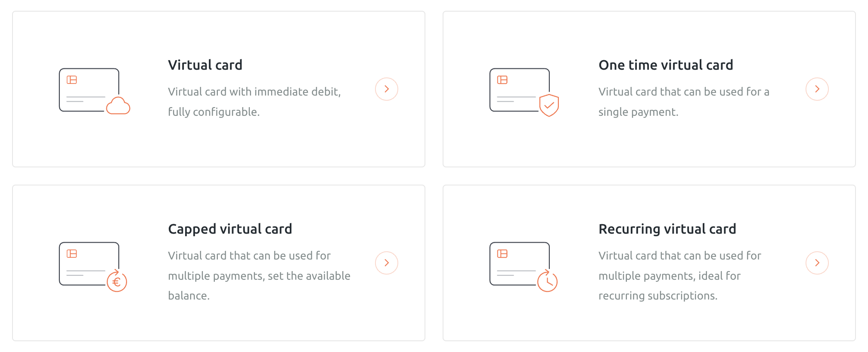
Task: Open Capped virtual card with its right arrow
Action: coord(386,262)
